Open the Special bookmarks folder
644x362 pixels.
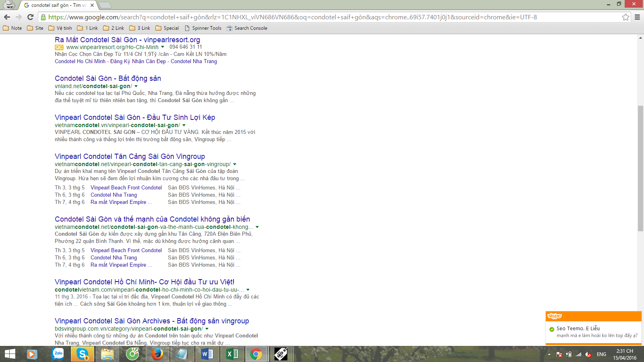167,28
